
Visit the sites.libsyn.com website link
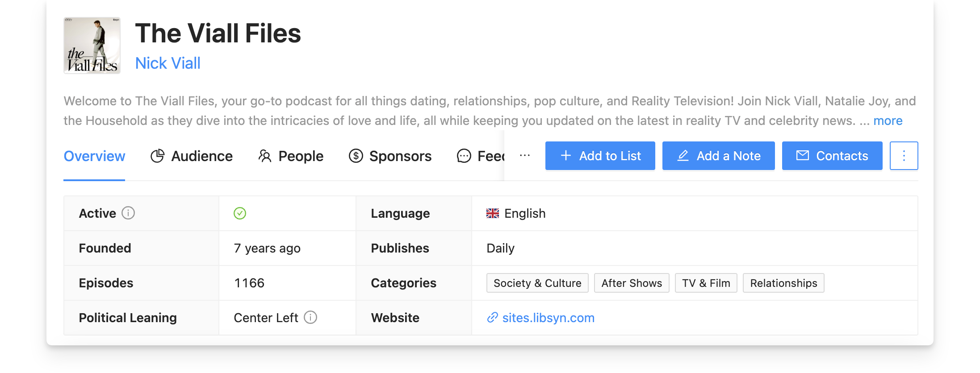tap(548, 318)
